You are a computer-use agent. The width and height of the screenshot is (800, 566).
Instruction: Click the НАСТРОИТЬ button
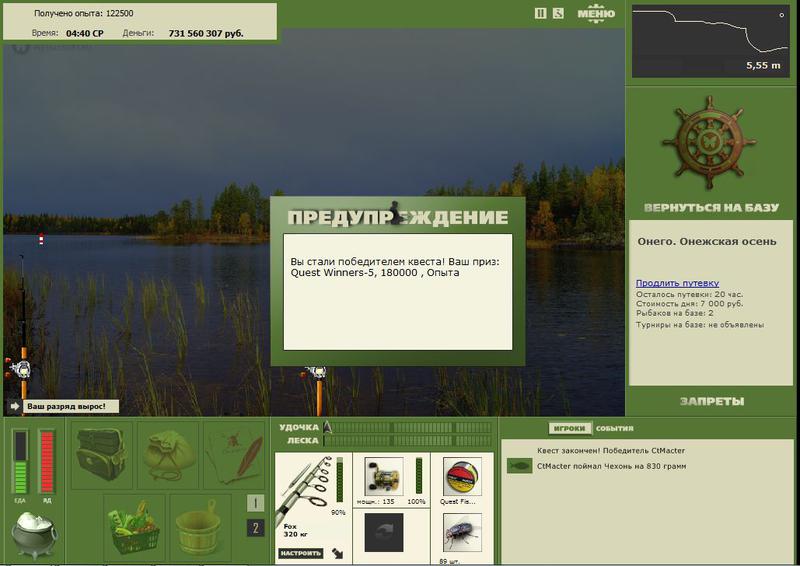pos(301,553)
